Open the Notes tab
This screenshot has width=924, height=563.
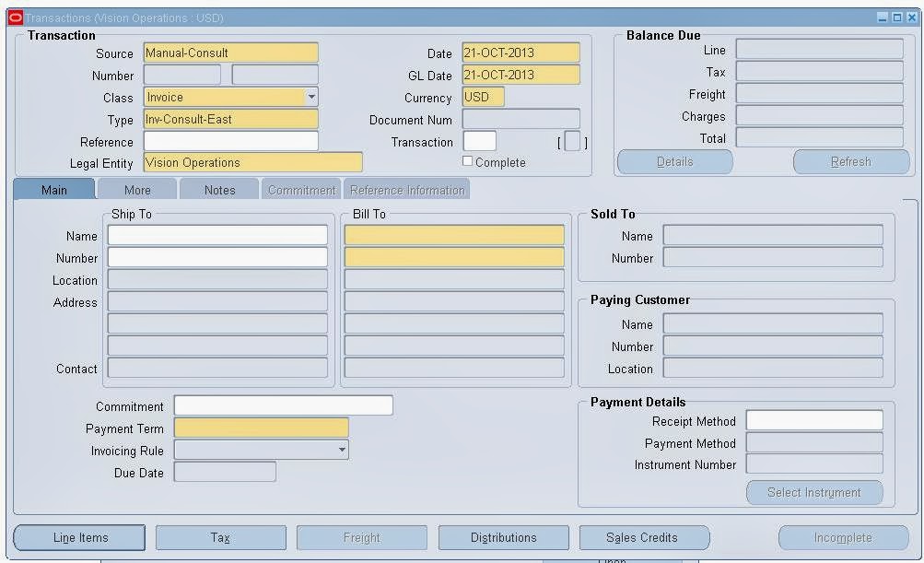(218, 189)
